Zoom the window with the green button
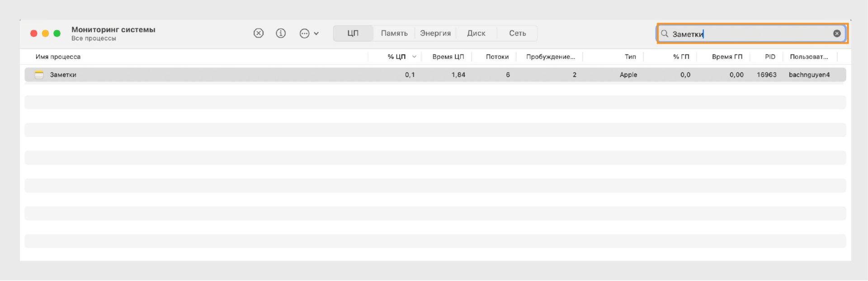 [x=57, y=33]
